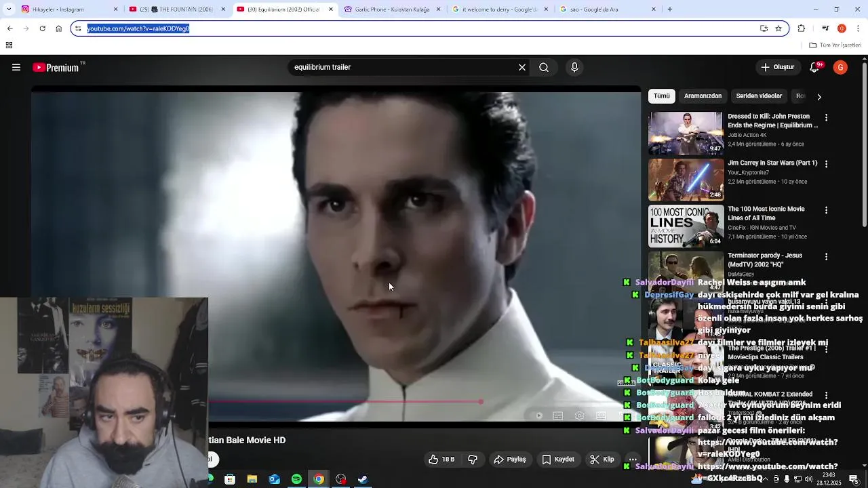Open Chrome extensions puzzle icon
868x488 pixels.
coord(802,28)
